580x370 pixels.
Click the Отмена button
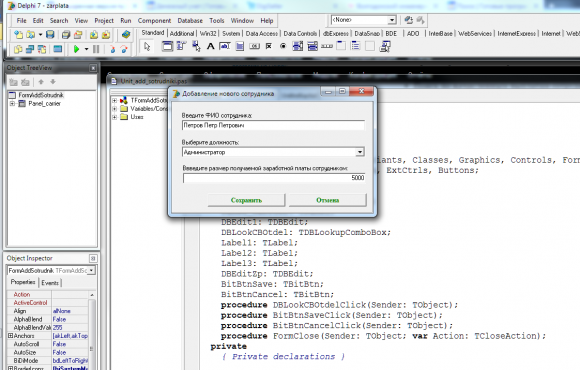tap(327, 200)
